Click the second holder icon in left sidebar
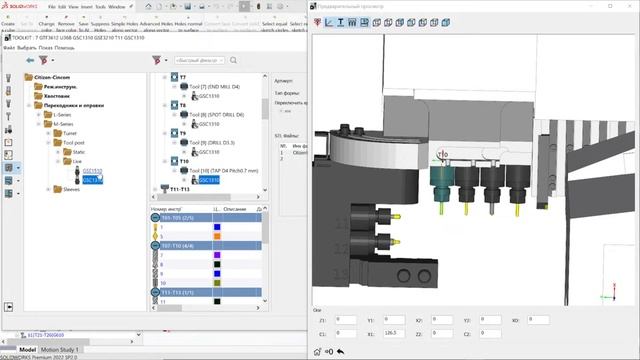The image size is (640, 360). pyautogui.click(x=8, y=91)
